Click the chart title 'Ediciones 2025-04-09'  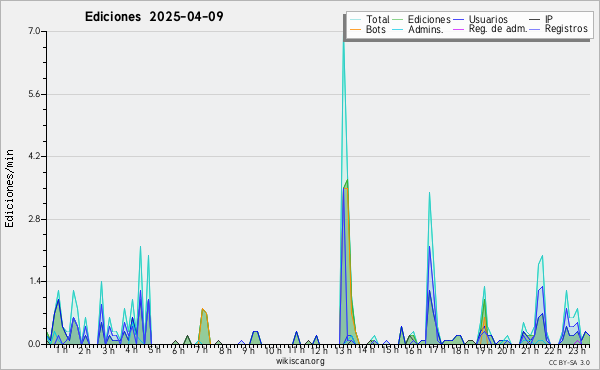coord(154,17)
